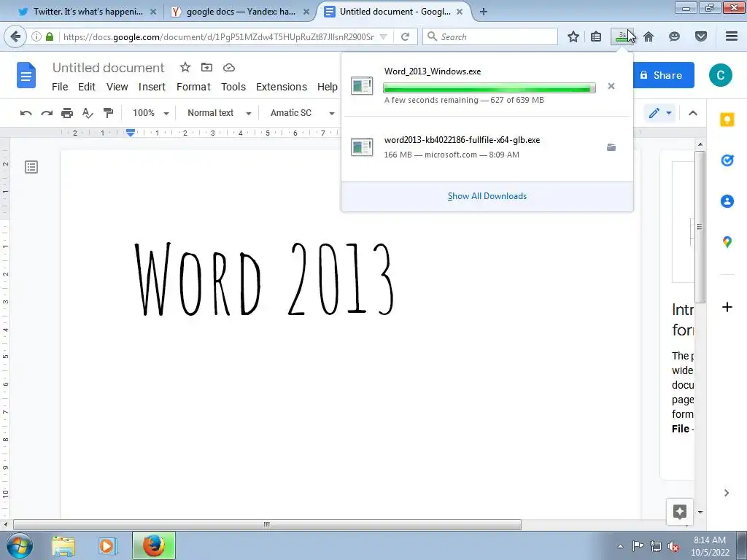Click the Google Docs home icon
The image size is (747, 560).
coord(26,75)
